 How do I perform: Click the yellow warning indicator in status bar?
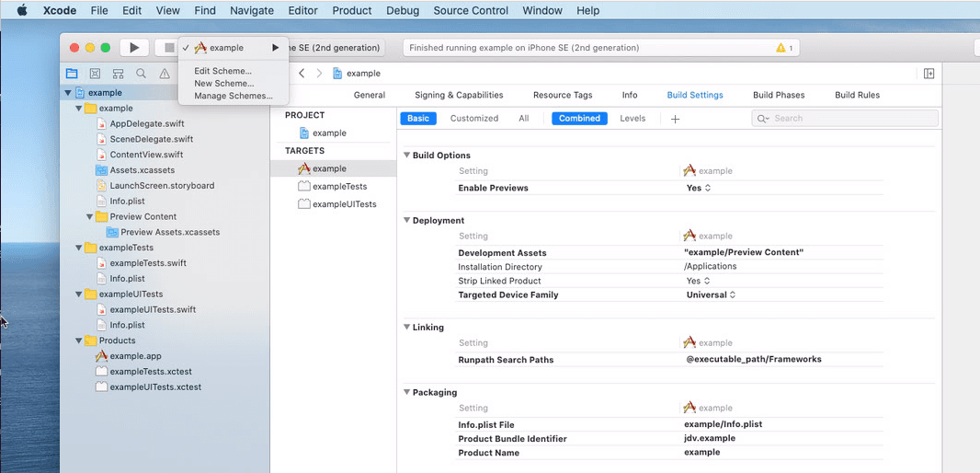[784, 48]
